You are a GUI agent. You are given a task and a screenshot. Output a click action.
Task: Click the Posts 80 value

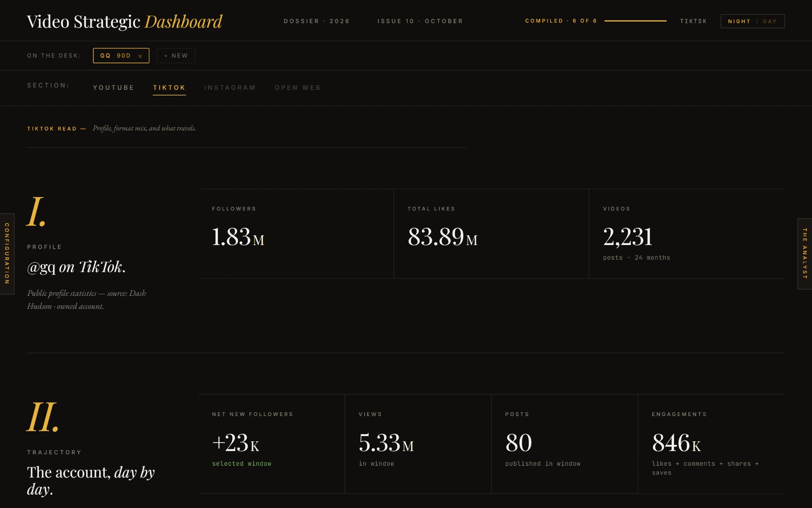pos(518,443)
